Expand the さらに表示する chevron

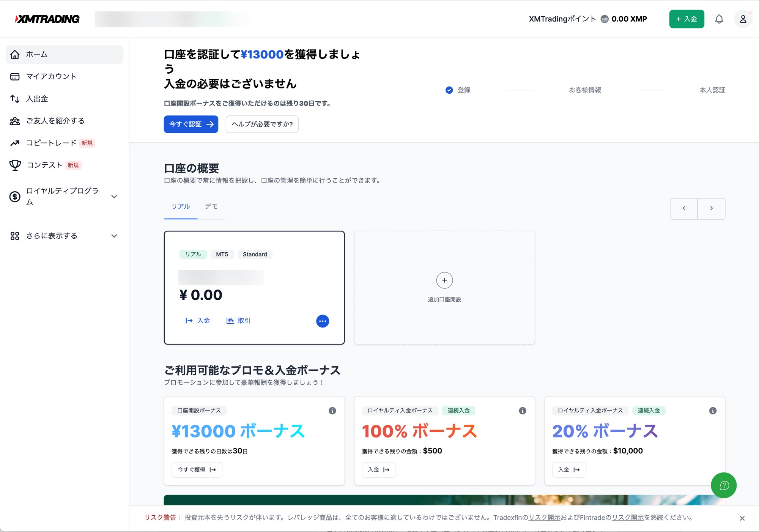114,236
